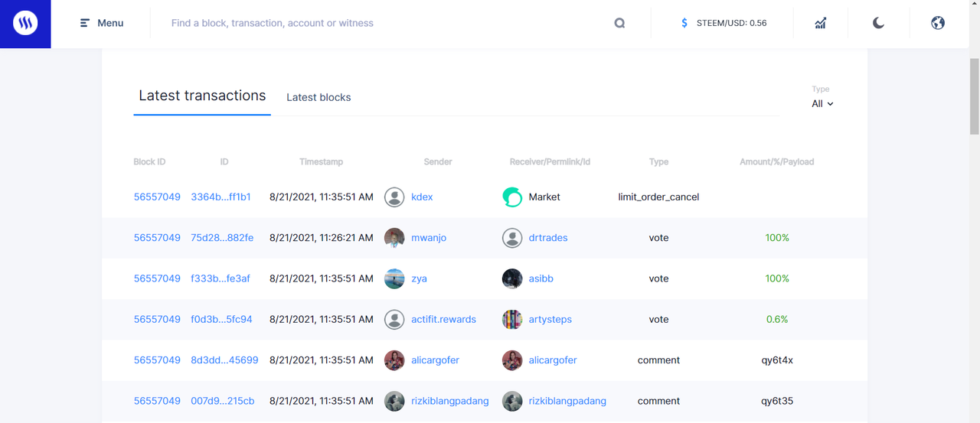The width and height of the screenshot is (980, 423).
Task: Click the Market receiver icon
Action: point(511,197)
